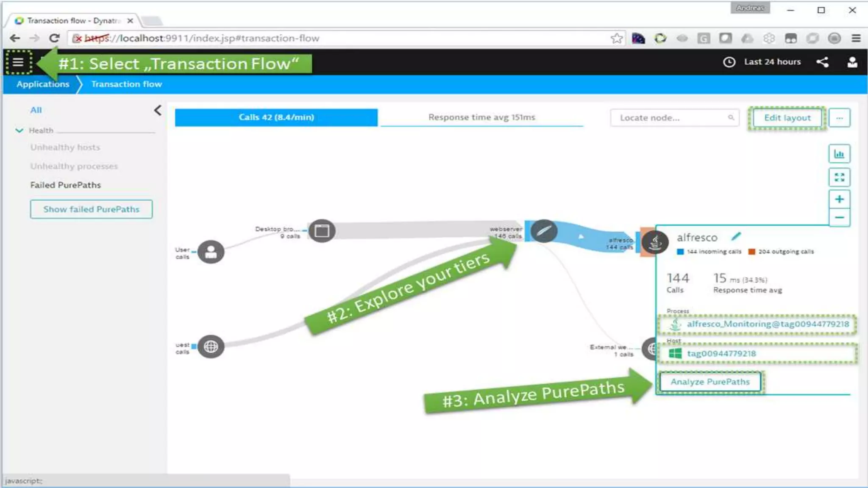Open the more options ellipsis button
The height and width of the screenshot is (488, 868).
point(839,118)
